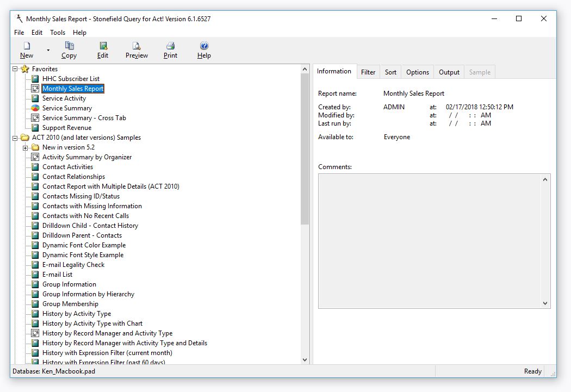Click the Monthly Sales Report cross-tab icon
This screenshot has height=392, width=571.
[35, 89]
